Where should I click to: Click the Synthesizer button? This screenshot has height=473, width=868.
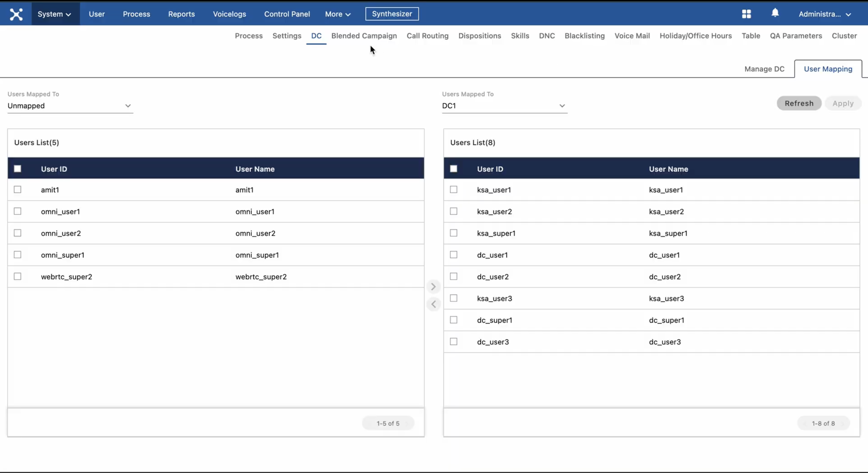coord(392,14)
